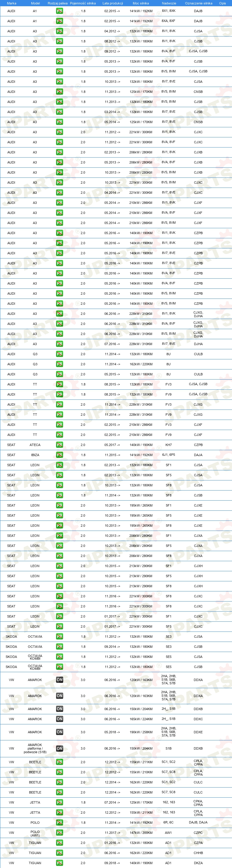
Task: Select the AMAROK platforma / podwozie (S1B) cell
Action: pyautogui.click(x=35, y=748)
